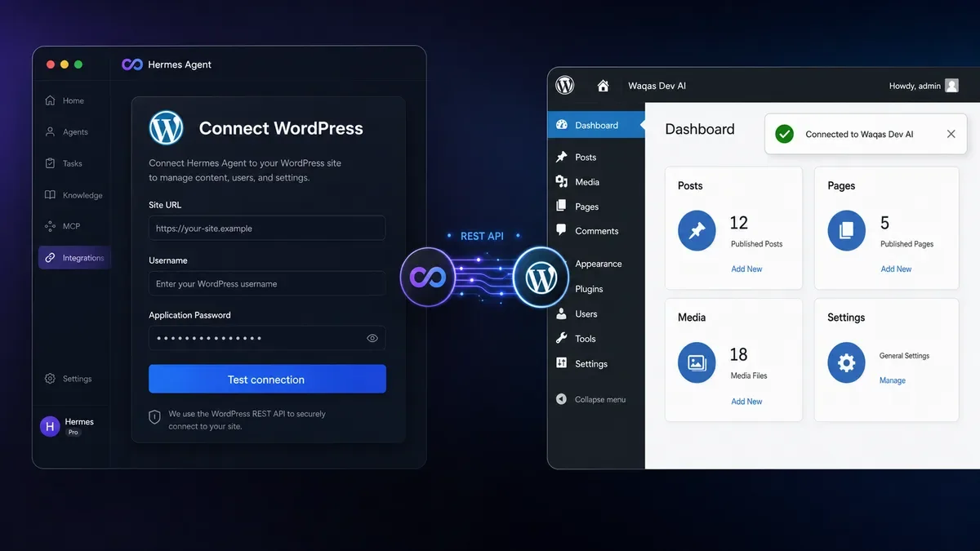The image size is (980, 551).
Task: Click the green maximize button of Hermes Agent window
Action: tap(78, 64)
